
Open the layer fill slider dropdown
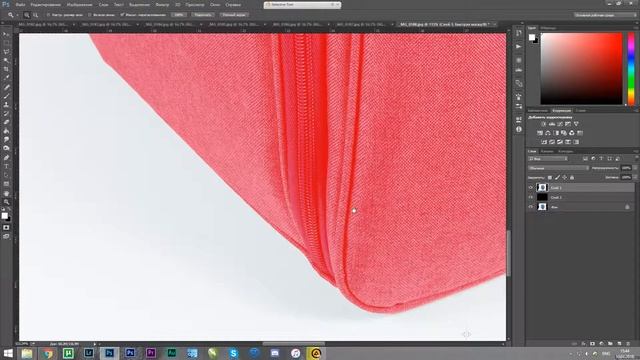[x=635, y=178]
